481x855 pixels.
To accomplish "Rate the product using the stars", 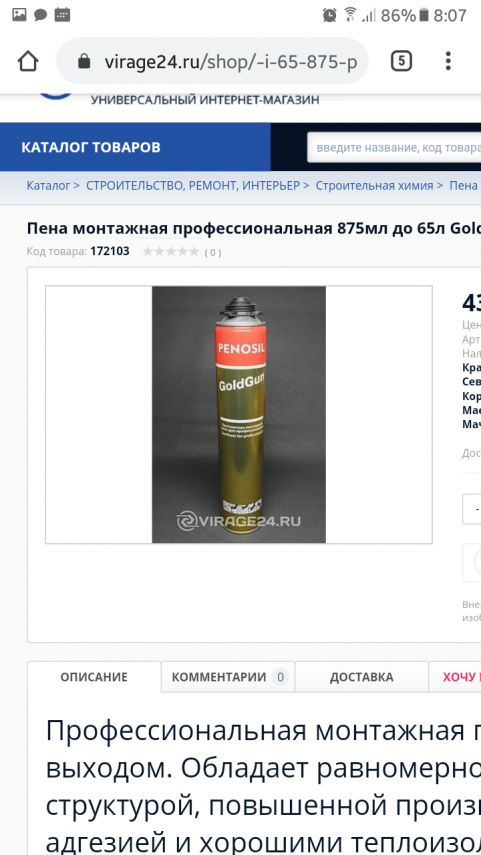I will pos(171,251).
